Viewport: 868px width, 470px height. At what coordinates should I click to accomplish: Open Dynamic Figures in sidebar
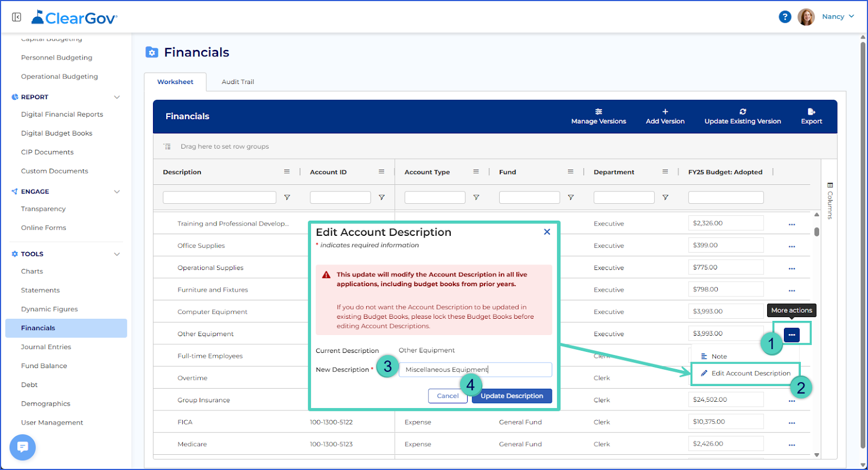49,309
